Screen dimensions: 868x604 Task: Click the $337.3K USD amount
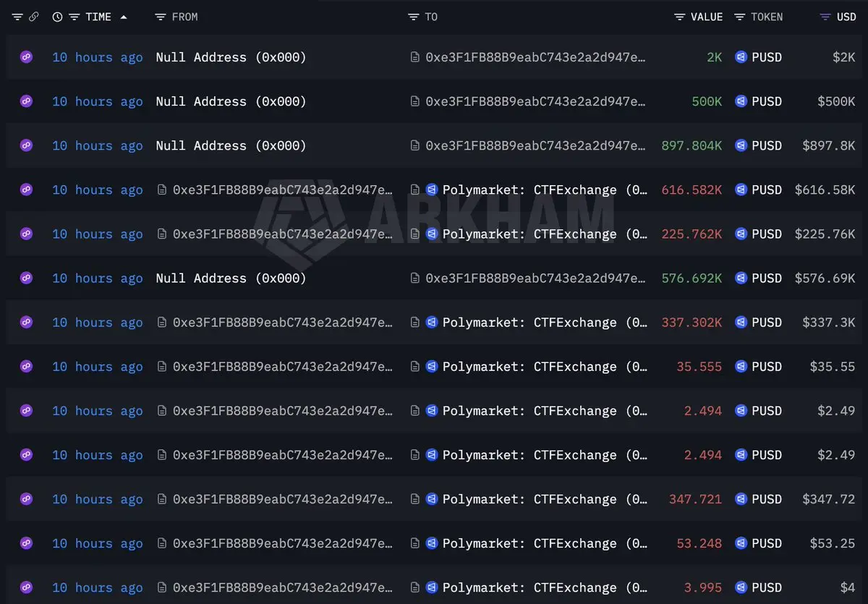(x=829, y=322)
